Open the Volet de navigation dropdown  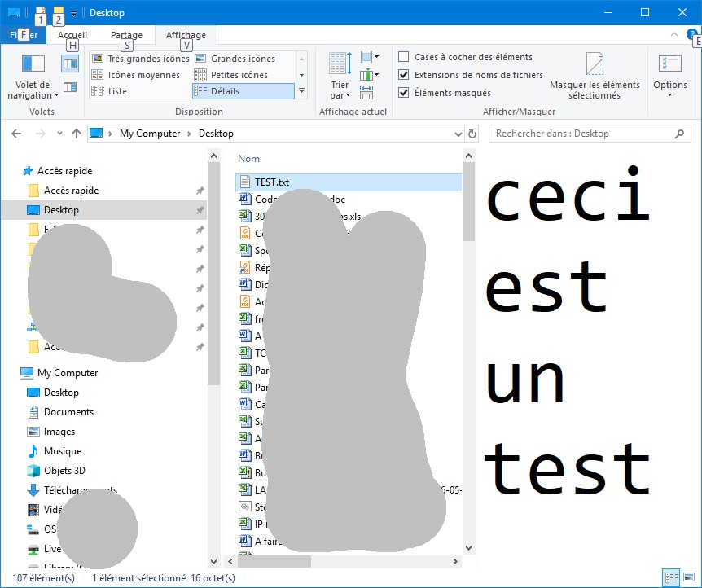[33, 77]
